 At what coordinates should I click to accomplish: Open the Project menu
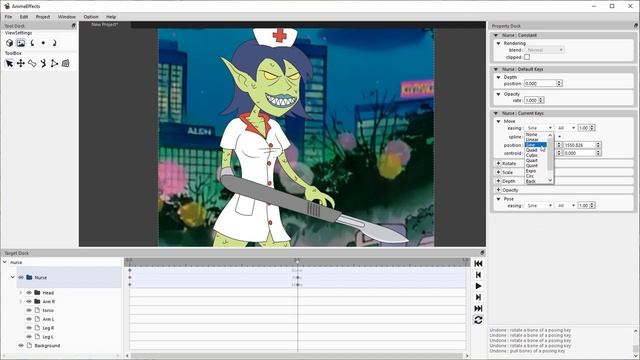43,17
